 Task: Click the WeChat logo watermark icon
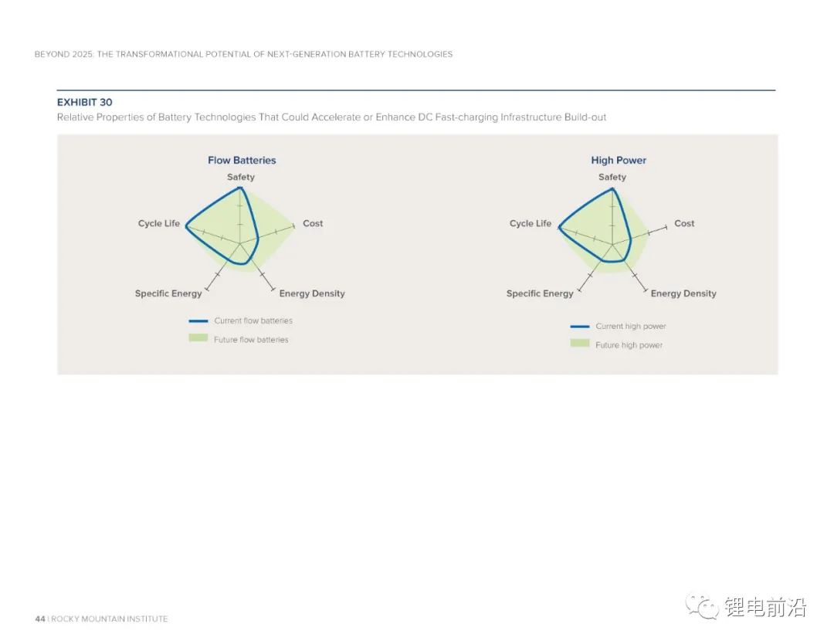tap(701, 607)
